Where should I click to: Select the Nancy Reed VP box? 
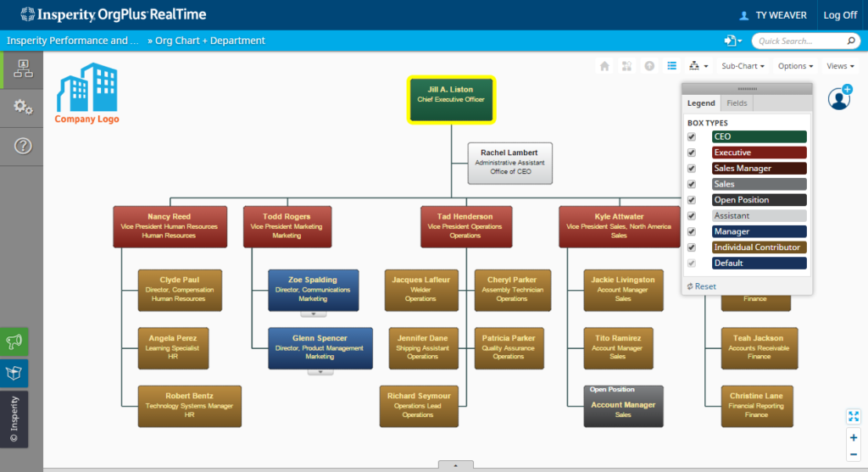(170, 226)
